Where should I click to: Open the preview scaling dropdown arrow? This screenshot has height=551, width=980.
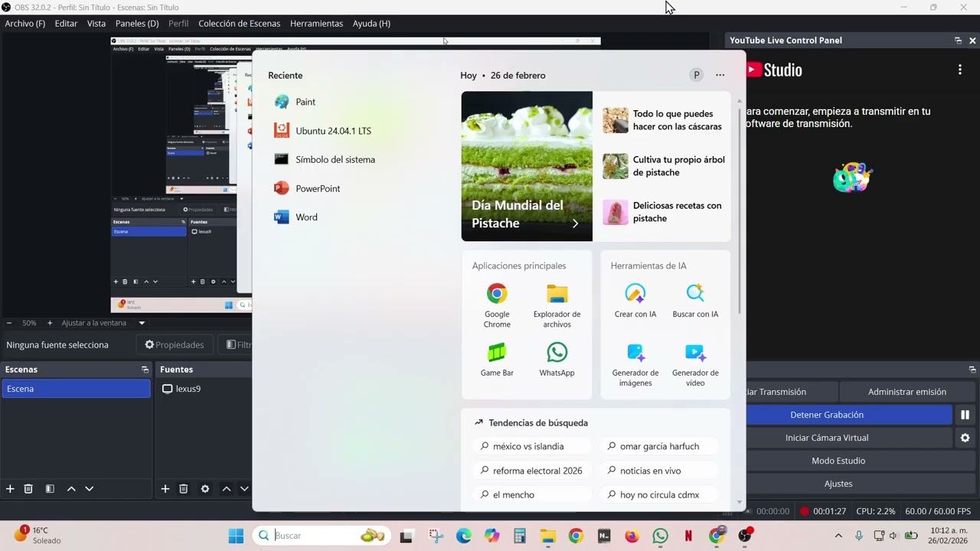click(142, 323)
